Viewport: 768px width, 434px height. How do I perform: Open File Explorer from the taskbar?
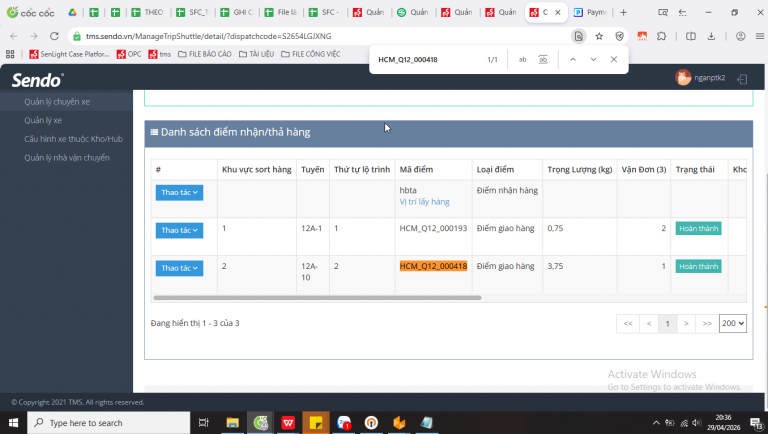(x=232, y=423)
